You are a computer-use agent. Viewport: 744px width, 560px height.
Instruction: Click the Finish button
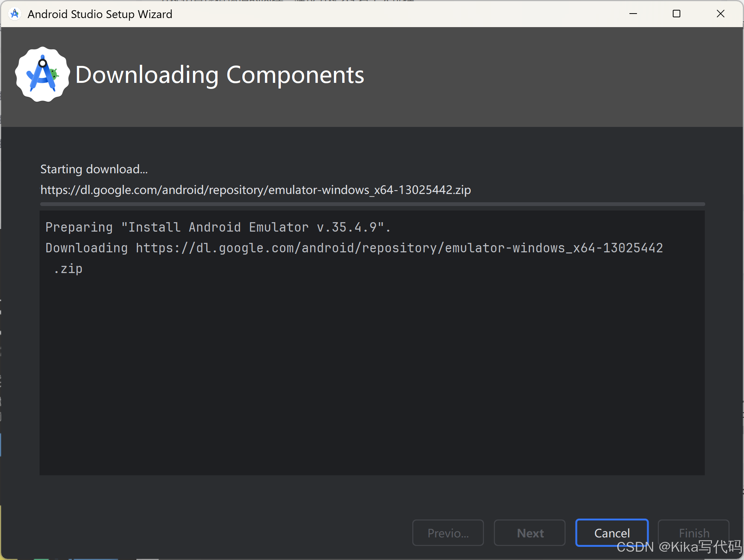[693, 533]
